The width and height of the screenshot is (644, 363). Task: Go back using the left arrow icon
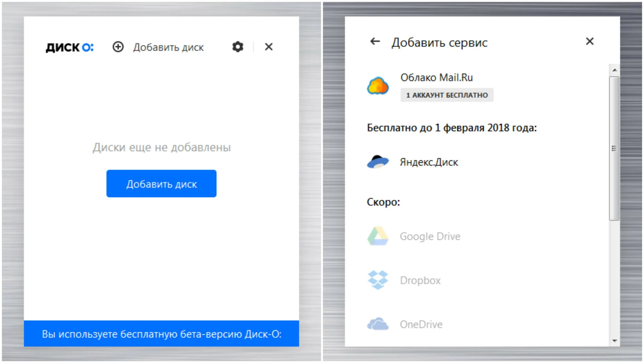click(x=375, y=41)
